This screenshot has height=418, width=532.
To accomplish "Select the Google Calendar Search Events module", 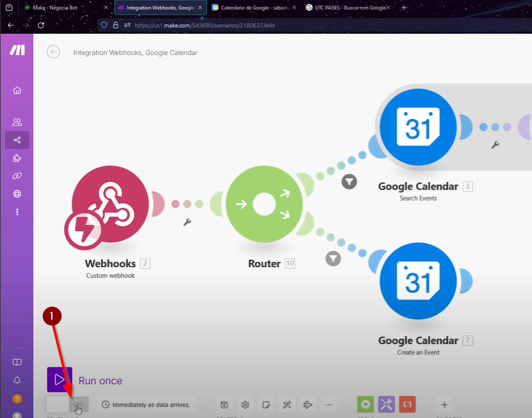I will [x=418, y=127].
